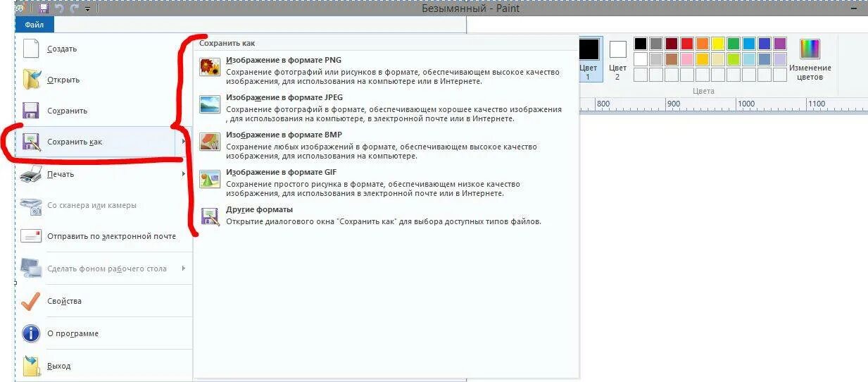Pick the orange color swatch
868x382 pixels.
pos(703,44)
